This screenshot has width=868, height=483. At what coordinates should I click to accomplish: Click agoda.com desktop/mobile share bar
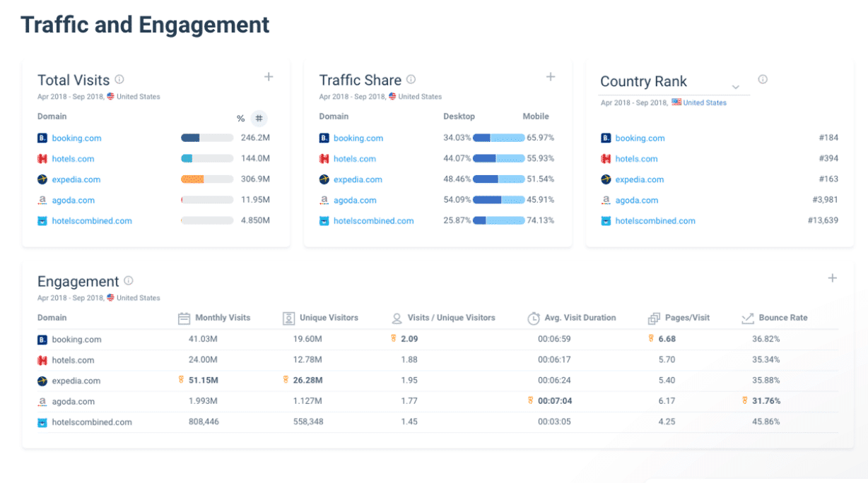(x=499, y=200)
